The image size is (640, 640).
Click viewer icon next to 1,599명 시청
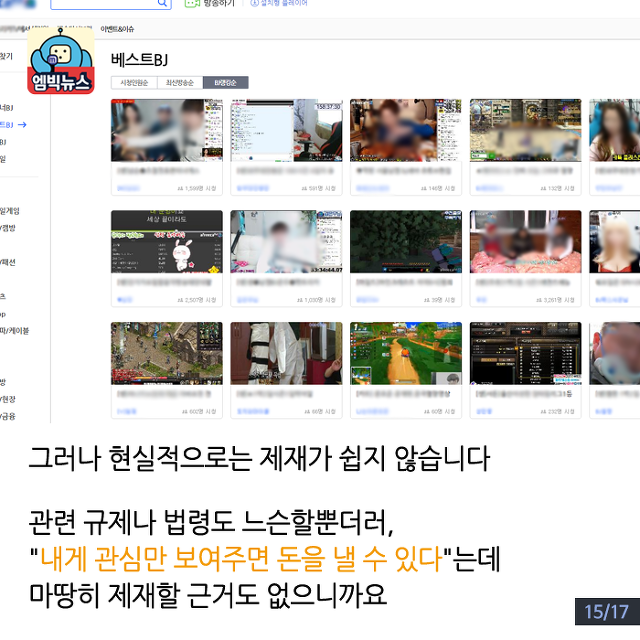click(180, 189)
